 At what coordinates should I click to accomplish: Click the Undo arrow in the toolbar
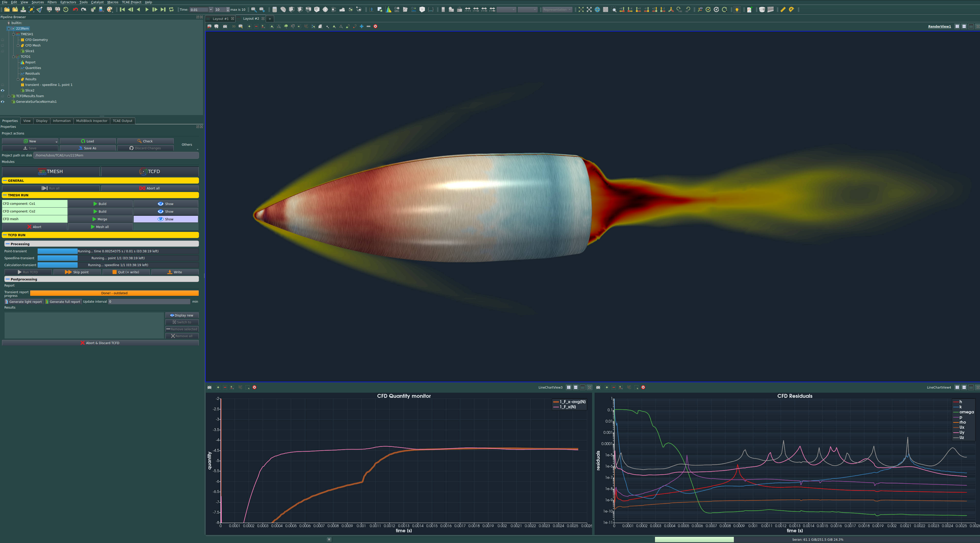tap(75, 9)
